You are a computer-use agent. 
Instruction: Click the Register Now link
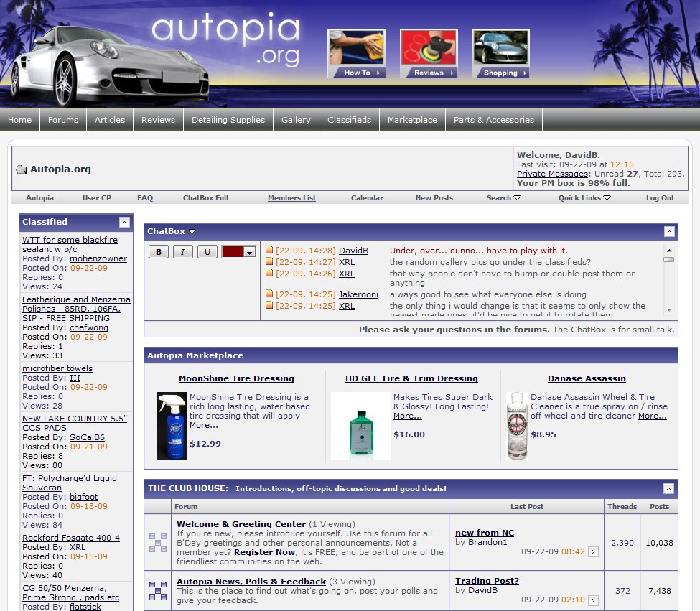(x=264, y=552)
